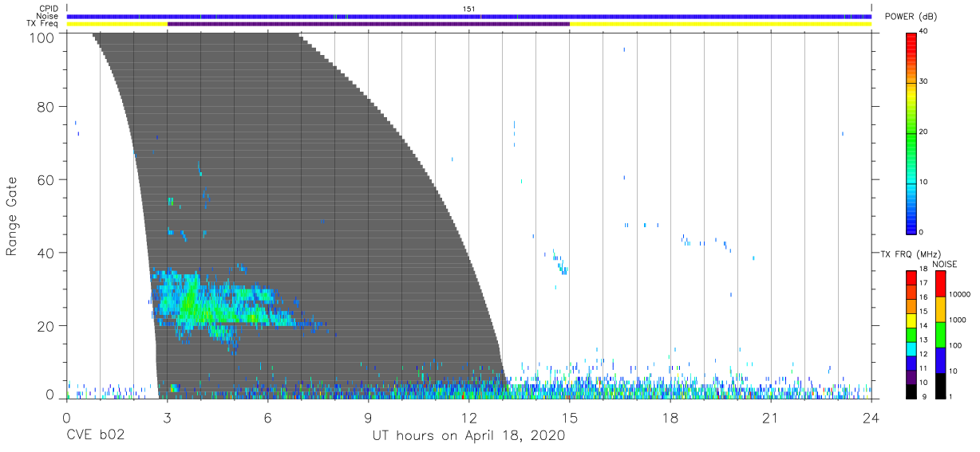Click the y-axis tick label 20
The width and height of the screenshot is (980, 452).
(46, 326)
